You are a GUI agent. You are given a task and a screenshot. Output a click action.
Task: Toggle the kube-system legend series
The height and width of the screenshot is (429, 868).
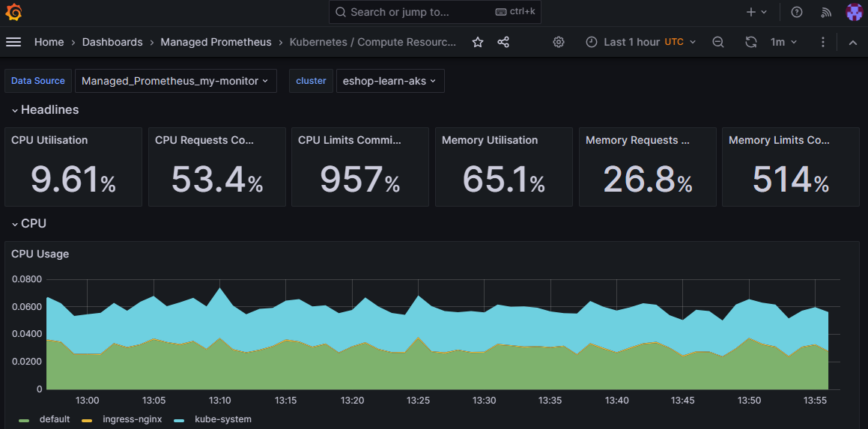(x=222, y=419)
